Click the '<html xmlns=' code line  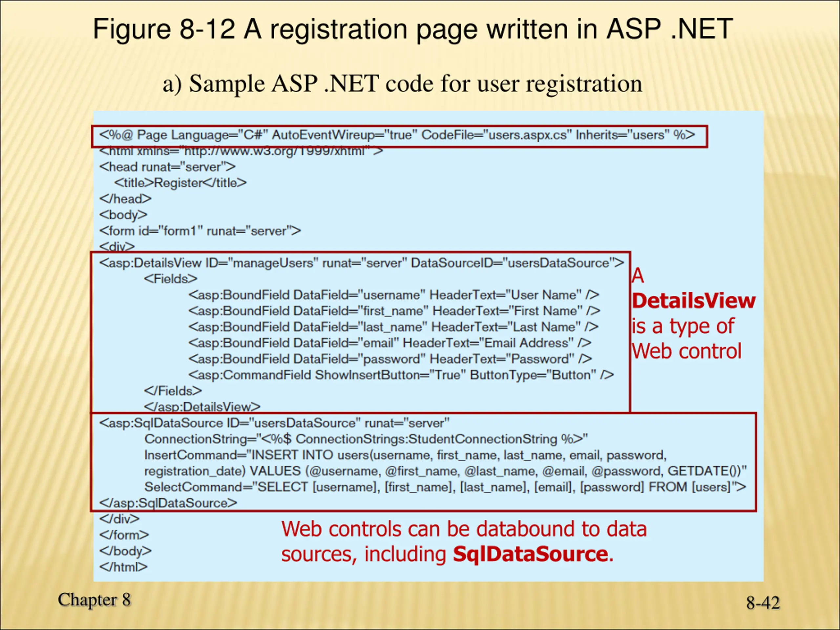[241, 151]
